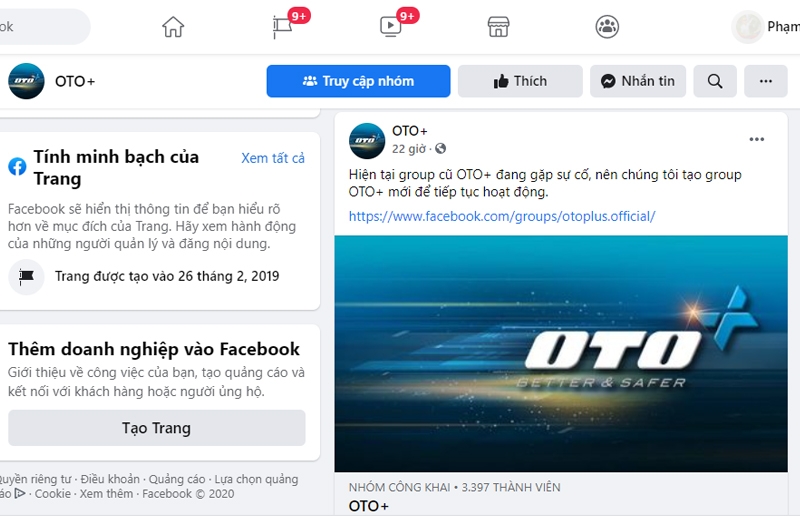Screen dimensions: 800x516
Task: Open the Watch video icon in top bar
Action: click(391, 27)
